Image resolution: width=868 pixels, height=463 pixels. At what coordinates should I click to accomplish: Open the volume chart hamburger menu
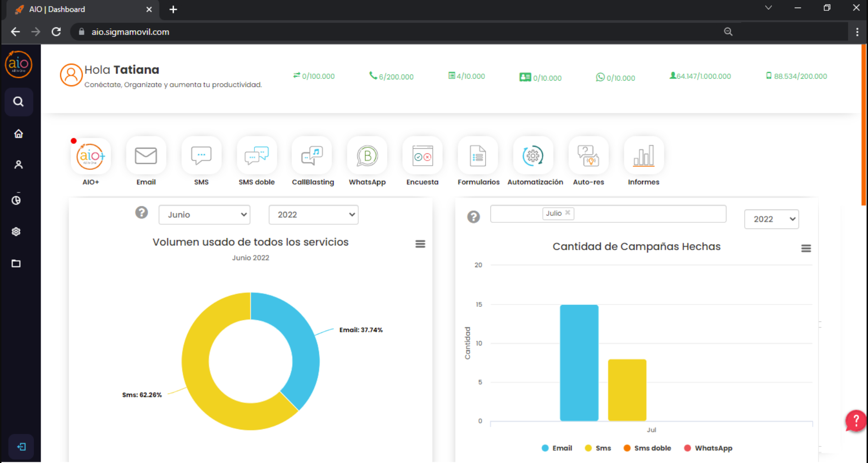pos(420,244)
